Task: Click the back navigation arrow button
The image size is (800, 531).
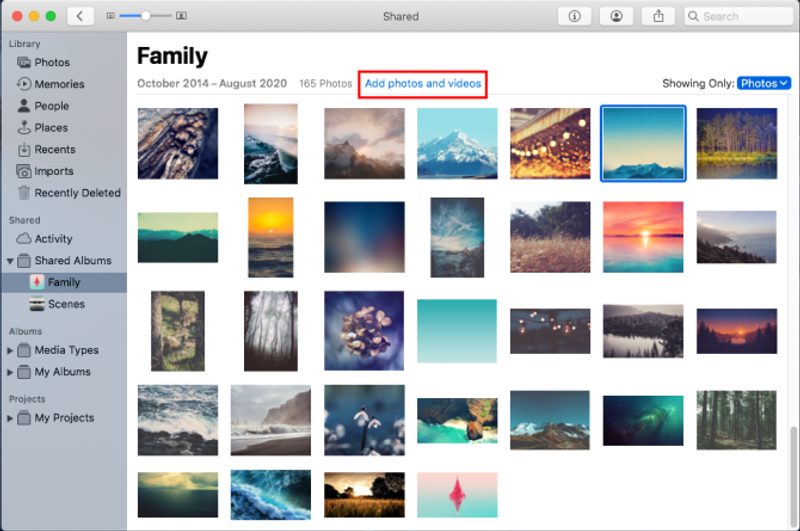Action: coord(81,16)
